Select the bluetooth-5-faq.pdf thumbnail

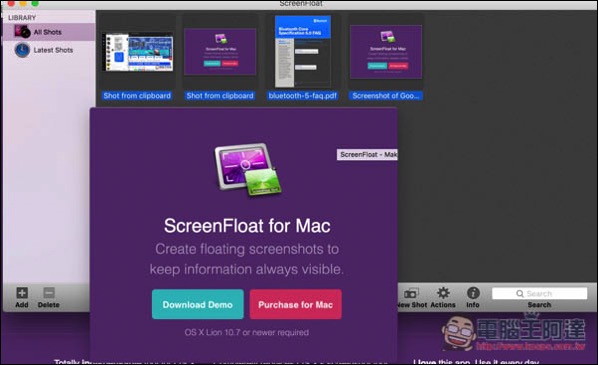pos(303,51)
